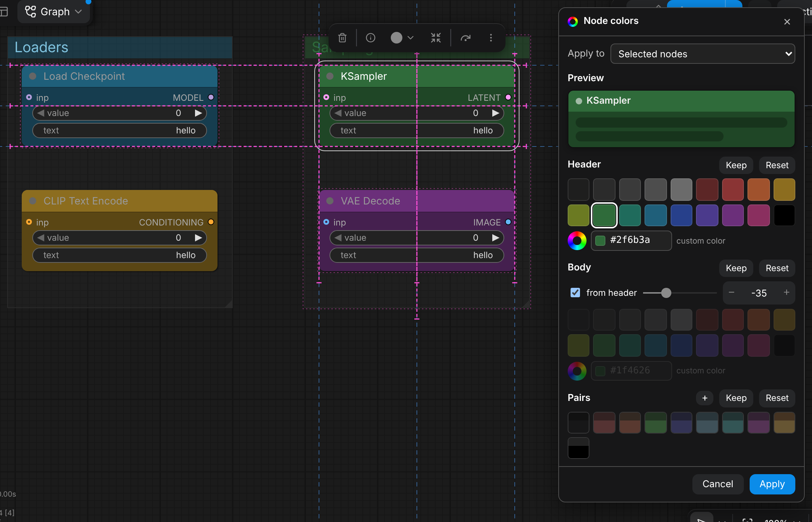Viewport: 812px width, 522px height.
Task: Decrease body offset with minus stepper
Action: (x=732, y=293)
